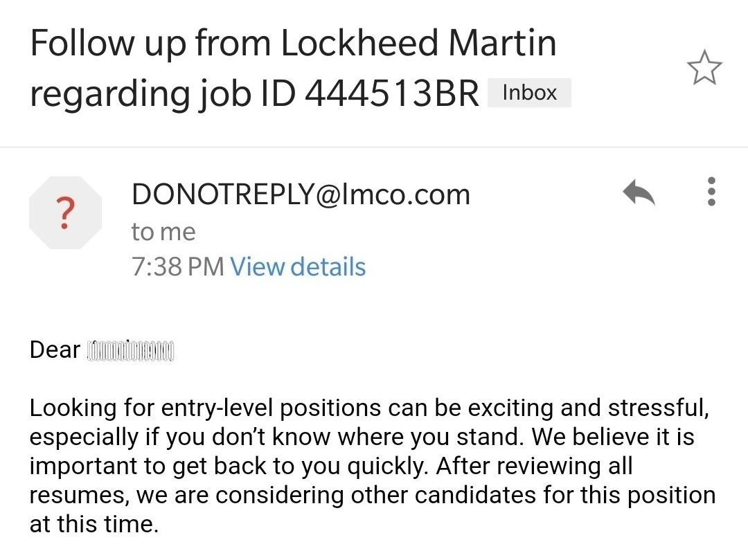The image size is (748, 560).
Task: Star this Lockheed Martin email
Action: 704,67
